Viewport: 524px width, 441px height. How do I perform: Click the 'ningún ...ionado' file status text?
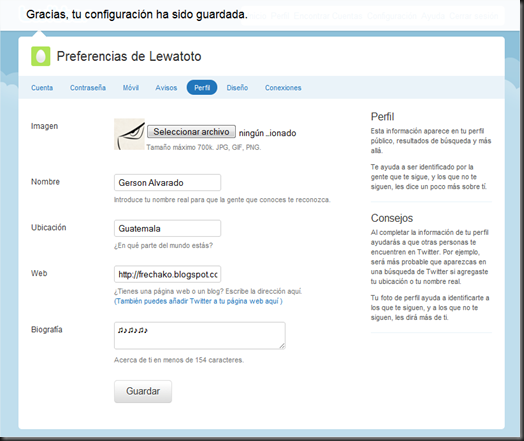[x=267, y=133]
